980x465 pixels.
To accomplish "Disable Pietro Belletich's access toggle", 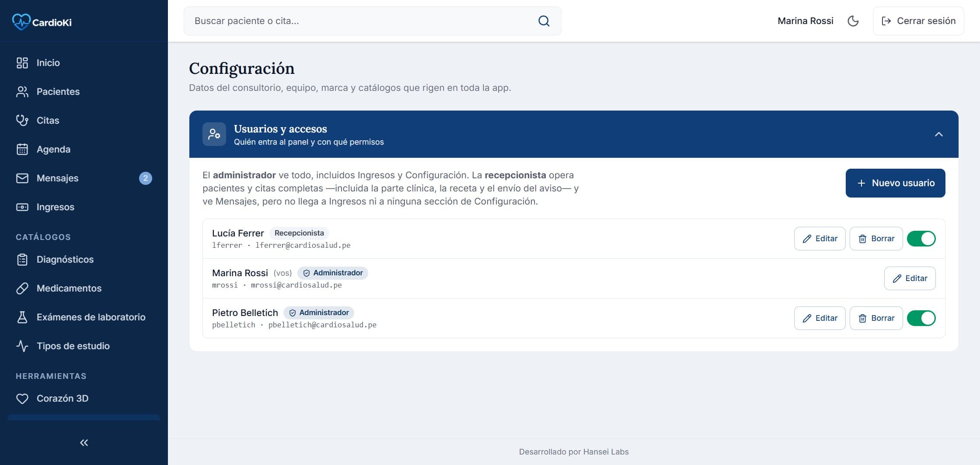I will [x=921, y=318].
